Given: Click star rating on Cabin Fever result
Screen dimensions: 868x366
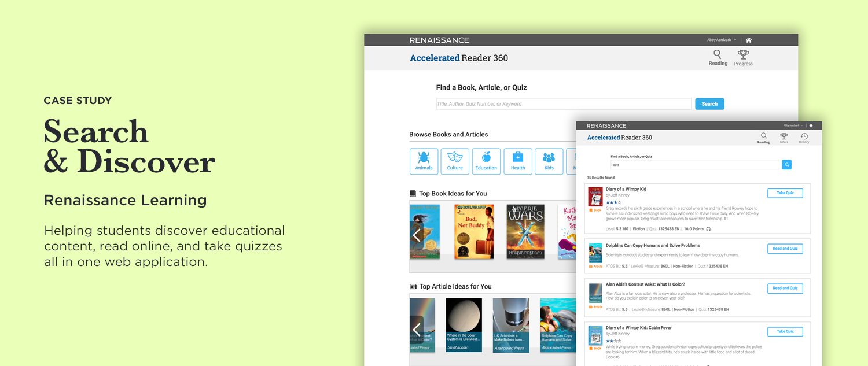Looking at the screenshot, I should point(613,341).
